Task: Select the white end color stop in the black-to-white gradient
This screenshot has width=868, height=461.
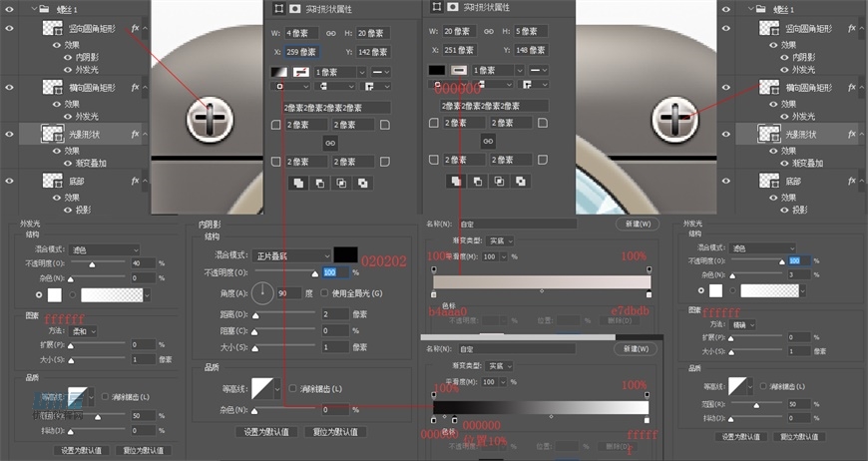Action: pos(648,420)
